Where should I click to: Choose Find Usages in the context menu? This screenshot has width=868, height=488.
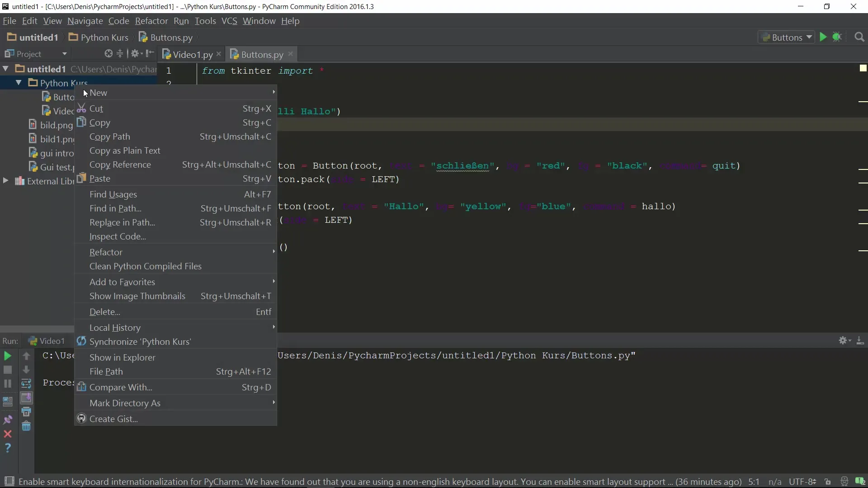point(175,194)
